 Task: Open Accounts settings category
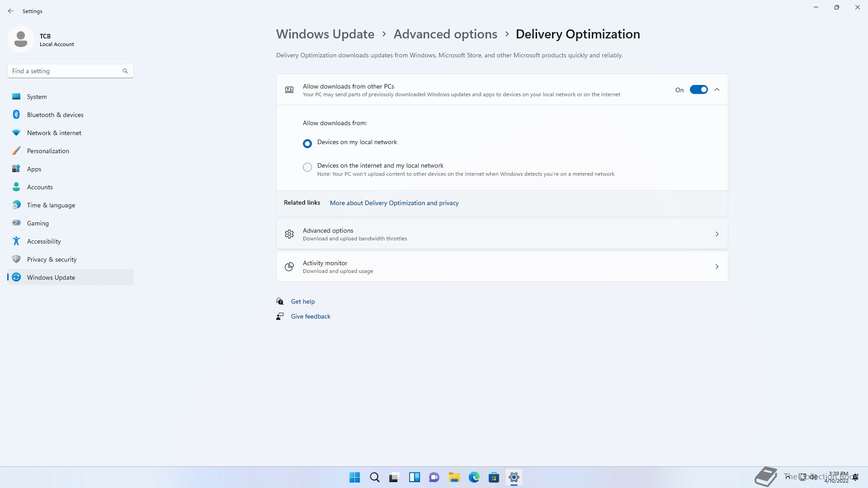[71, 187]
